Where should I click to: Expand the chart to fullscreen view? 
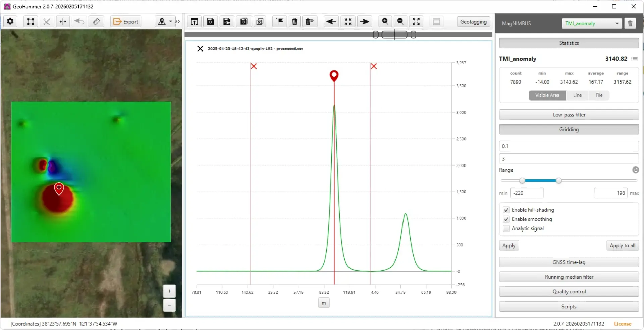(x=416, y=21)
